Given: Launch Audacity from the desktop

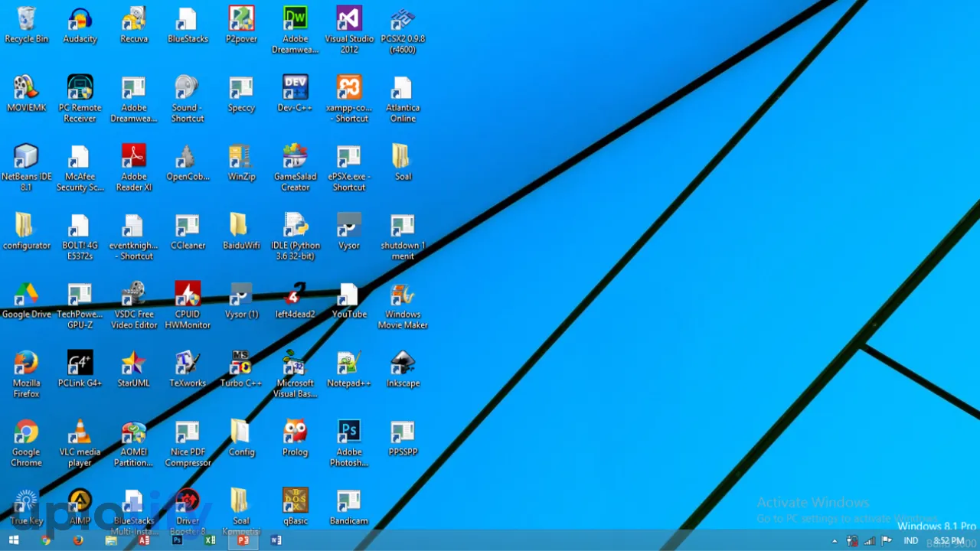Looking at the screenshot, I should (80, 25).
